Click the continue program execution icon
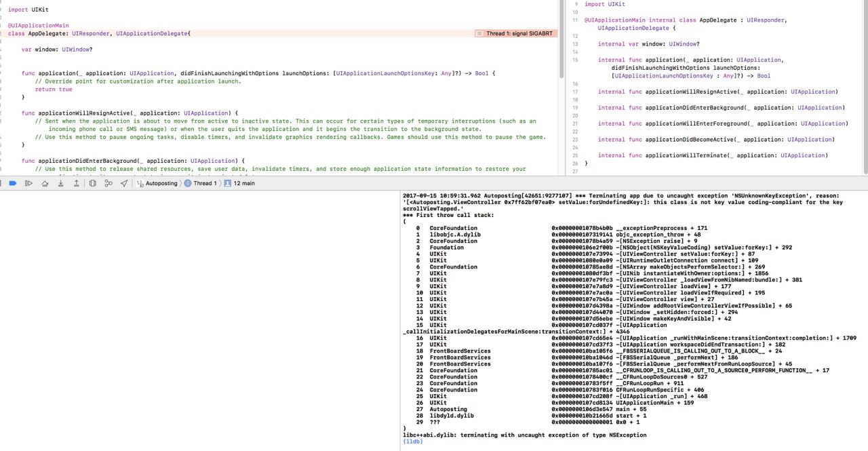Viewport: 868px width, 451px height. click(28, 183)
